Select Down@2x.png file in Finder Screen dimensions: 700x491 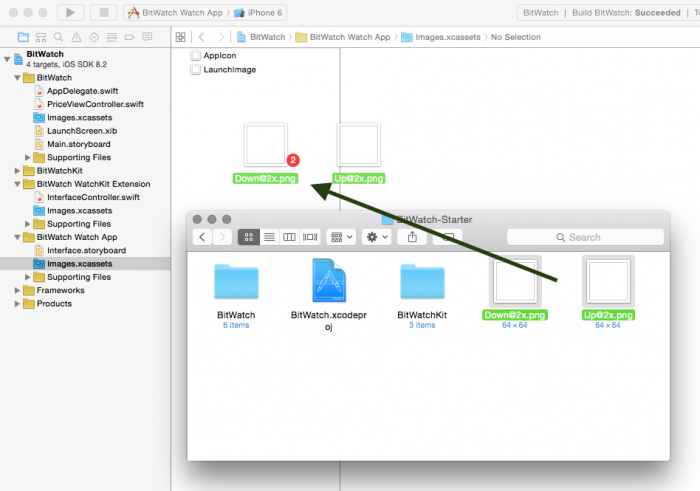515,281
